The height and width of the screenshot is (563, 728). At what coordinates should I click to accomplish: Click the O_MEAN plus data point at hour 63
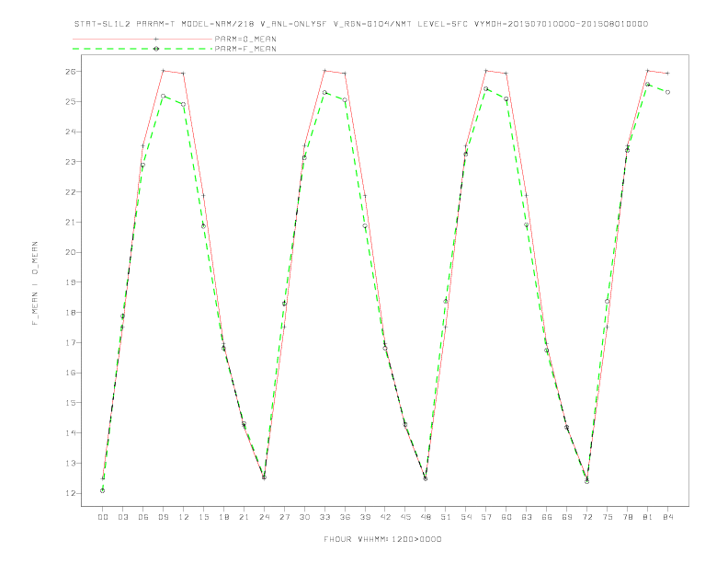pos(527,196)
